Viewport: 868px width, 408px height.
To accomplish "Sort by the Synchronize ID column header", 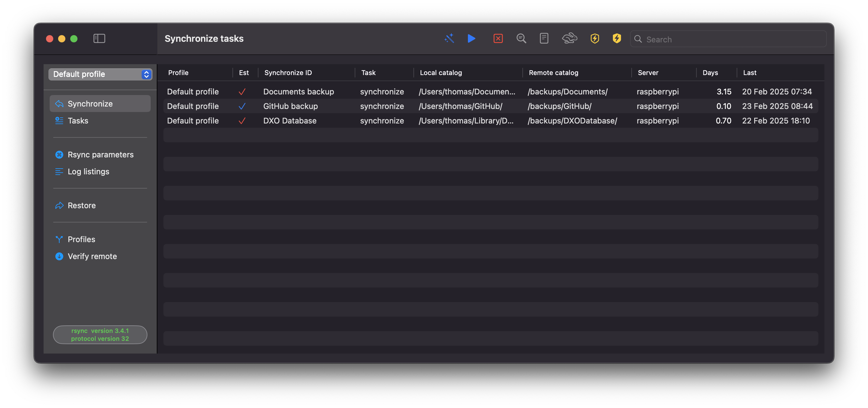I will [x=288, y=73].
